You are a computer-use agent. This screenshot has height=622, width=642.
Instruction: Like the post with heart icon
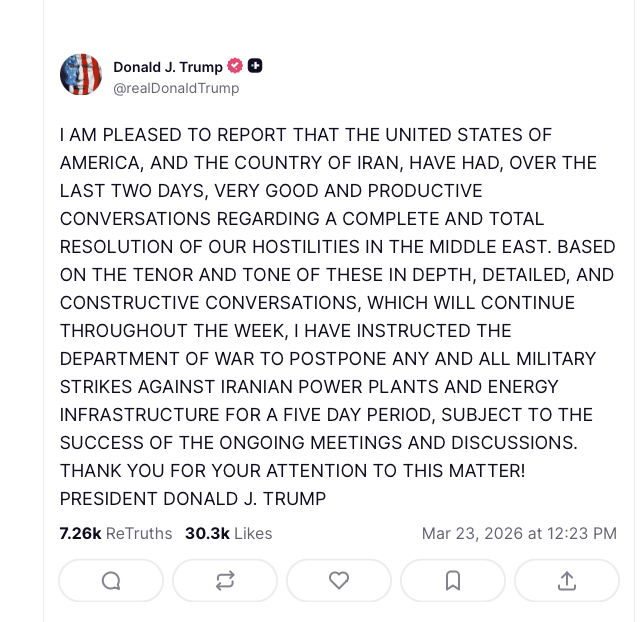coord(339,580)
